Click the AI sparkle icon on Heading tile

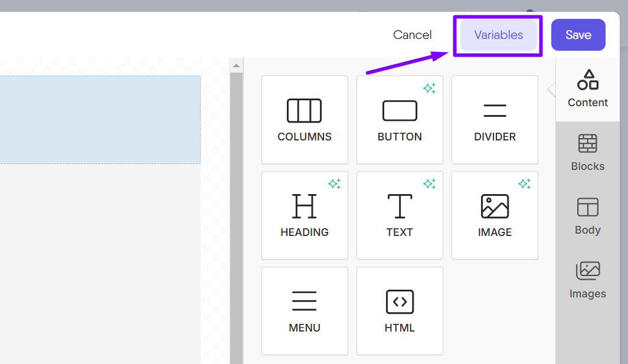334,184
